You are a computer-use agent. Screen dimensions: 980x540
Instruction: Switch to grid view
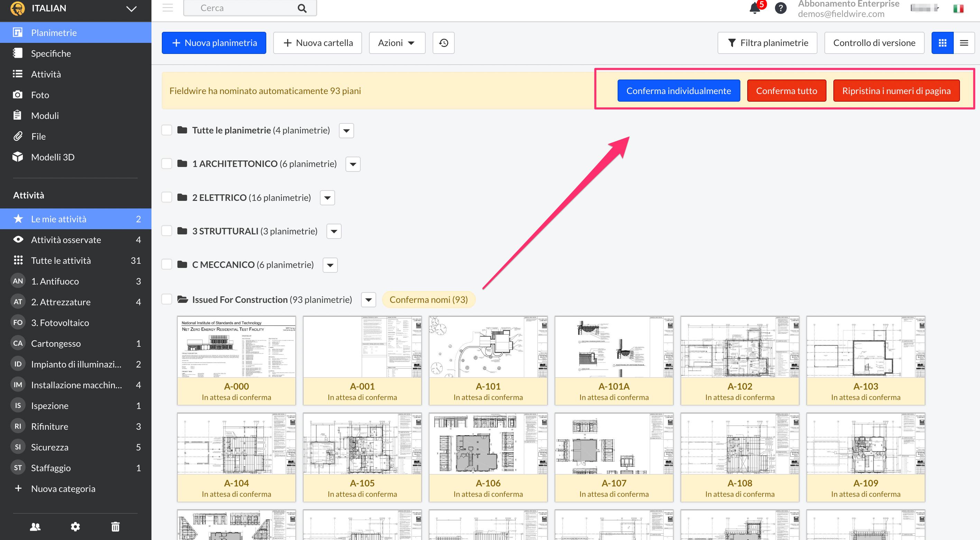(x=942, y=43)
